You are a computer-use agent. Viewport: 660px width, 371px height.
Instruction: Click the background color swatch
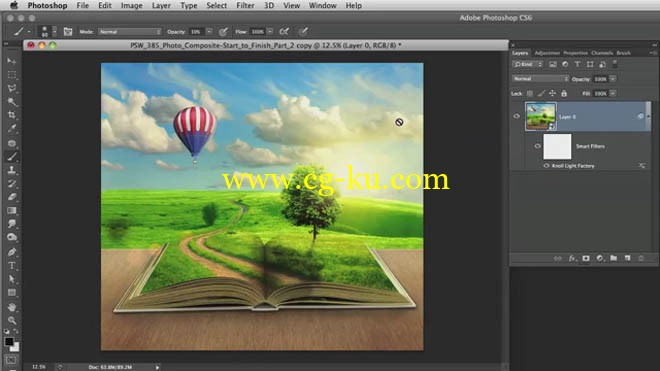coord(15,347)
